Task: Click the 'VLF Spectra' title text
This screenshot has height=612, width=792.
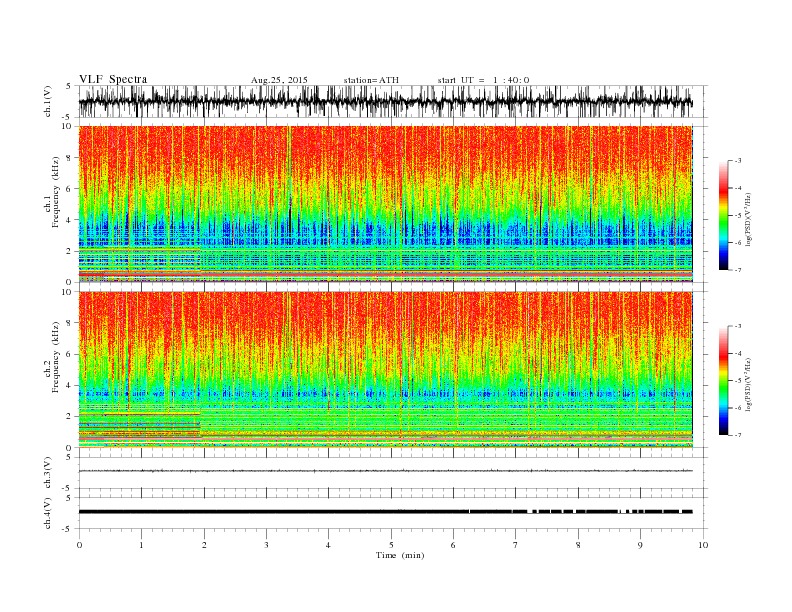Action: pyautogui.click(x=113, y=79)
